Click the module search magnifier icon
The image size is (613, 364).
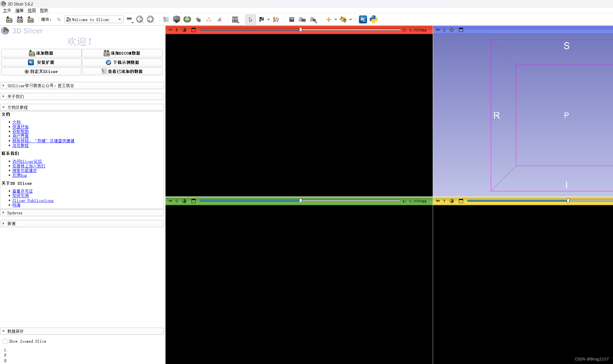(59, 19)
